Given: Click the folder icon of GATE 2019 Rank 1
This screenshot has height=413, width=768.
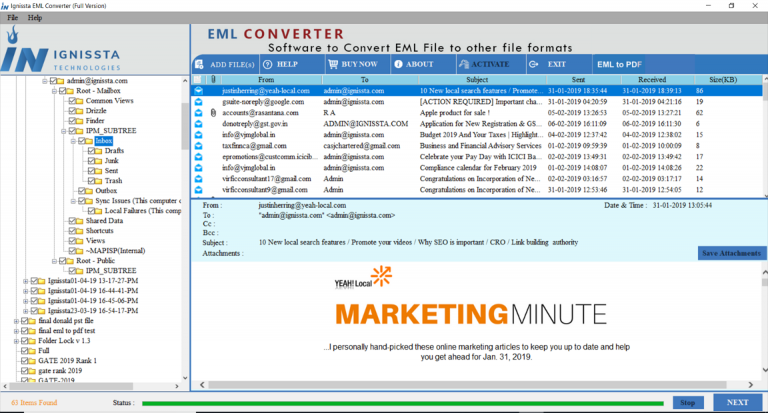Looking at the screenshot, I should pos(32,361).
